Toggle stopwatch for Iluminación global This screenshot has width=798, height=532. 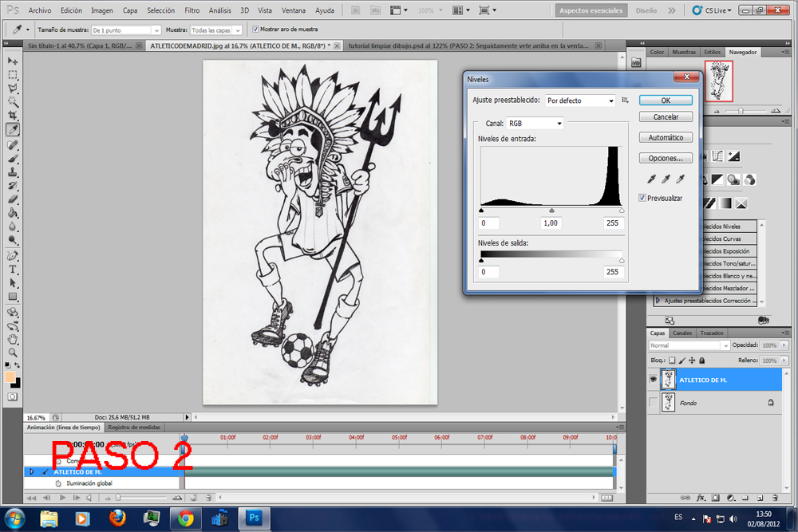(x=58, y=483)
